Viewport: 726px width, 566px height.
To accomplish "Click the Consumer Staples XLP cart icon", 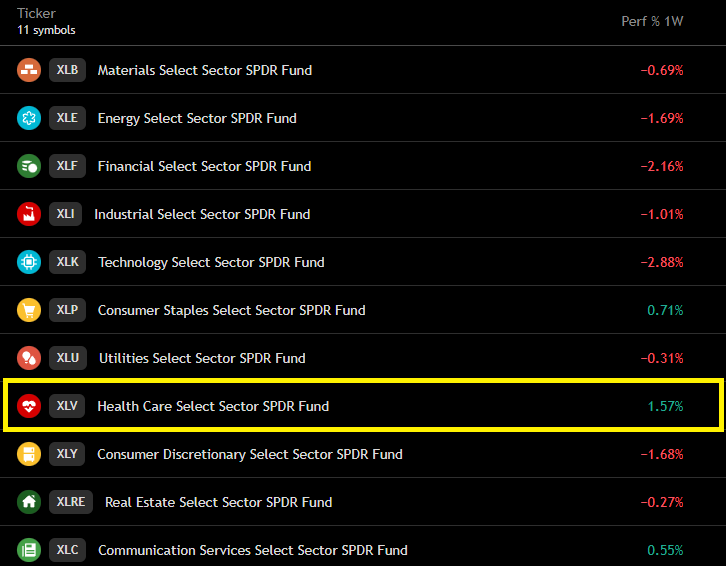I will coord(29,310).
